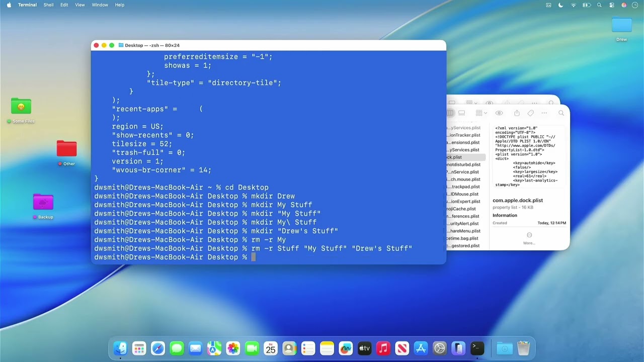The image size is (644, 362).
Task: Click More button in Finder preview
Action: 529,238
